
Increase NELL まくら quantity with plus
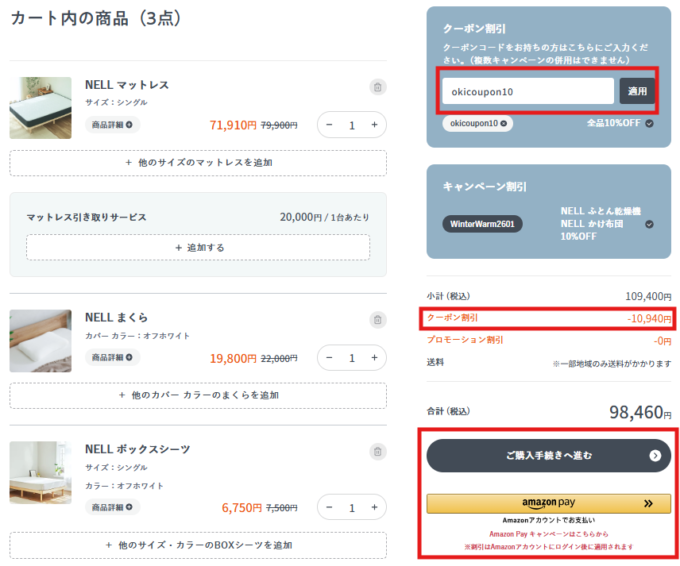point(374,357)
